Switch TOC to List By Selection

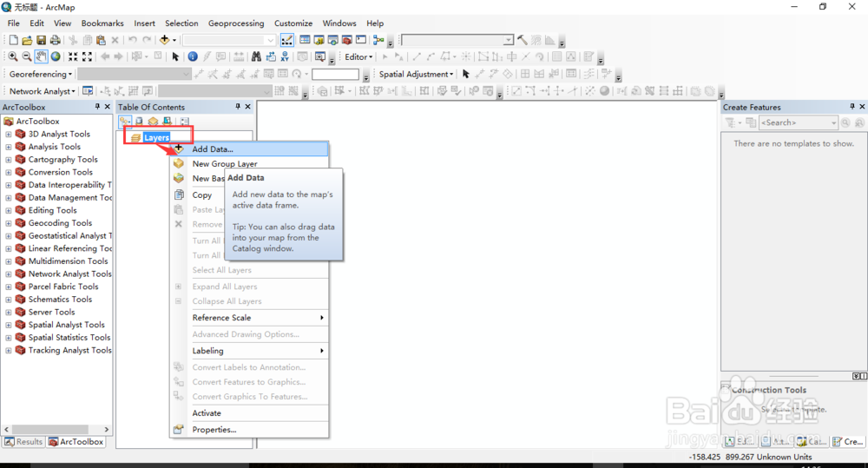(167, 121)
